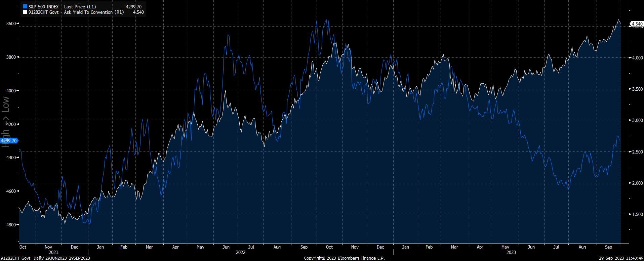Click the Oct 2022 month label
Image resolution: width=644 pixels, height=261 pixels.
(329, 247)
